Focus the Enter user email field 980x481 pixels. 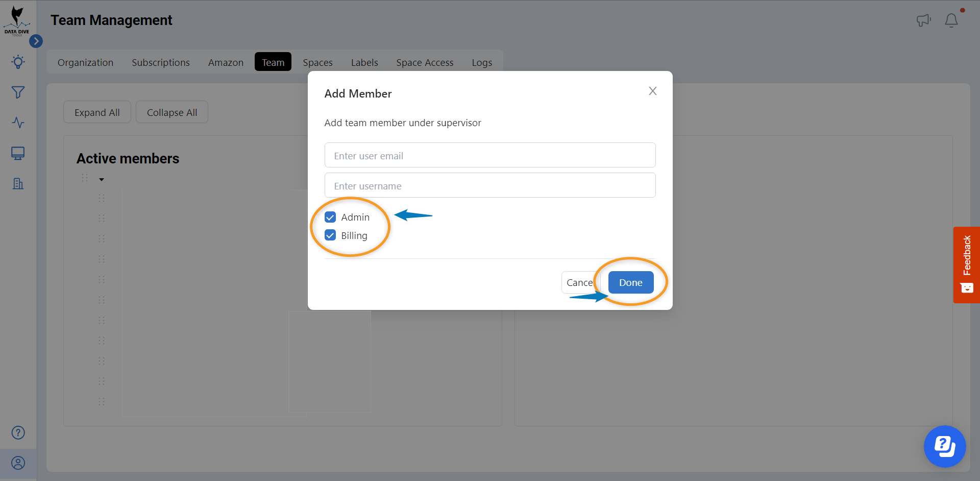(x=490, y=155)
